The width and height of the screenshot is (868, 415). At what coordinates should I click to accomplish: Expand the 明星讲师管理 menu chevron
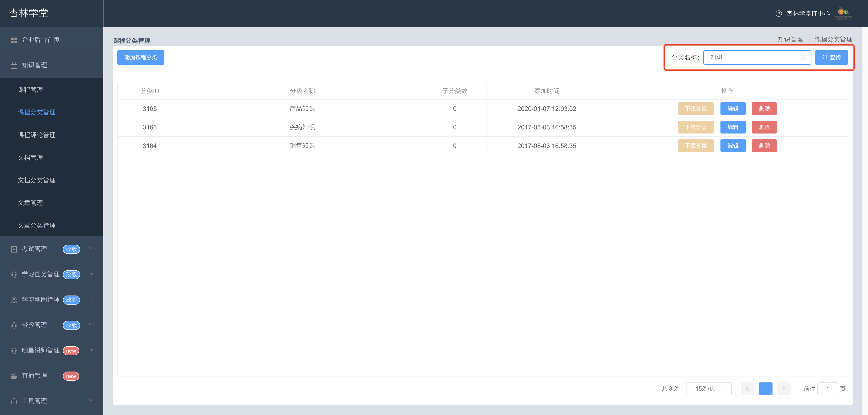pyautogui.click(x=91, y=350)
